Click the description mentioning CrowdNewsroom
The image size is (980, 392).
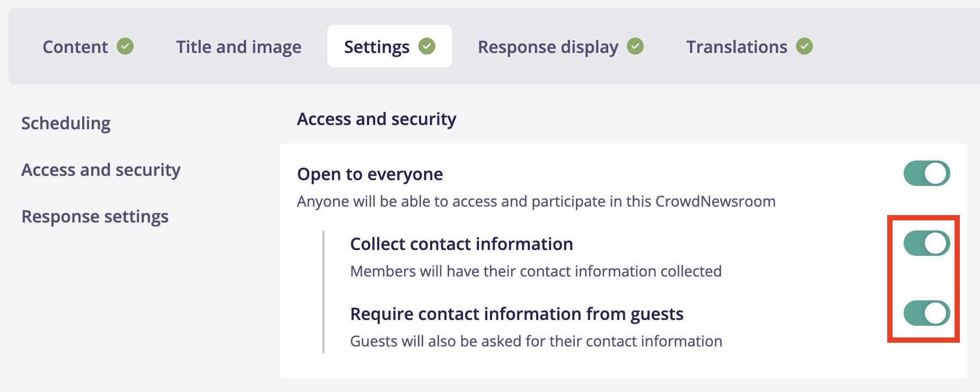point(536,201)
